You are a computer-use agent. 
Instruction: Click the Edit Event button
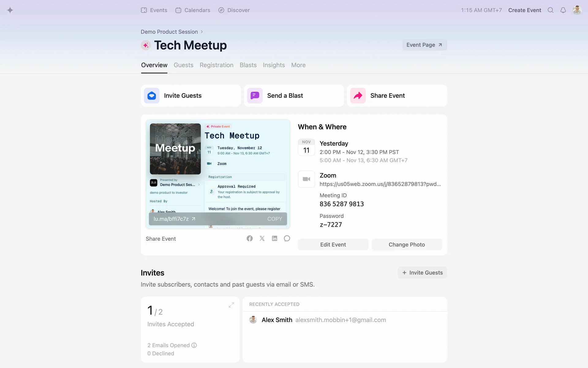coord(333,245)
